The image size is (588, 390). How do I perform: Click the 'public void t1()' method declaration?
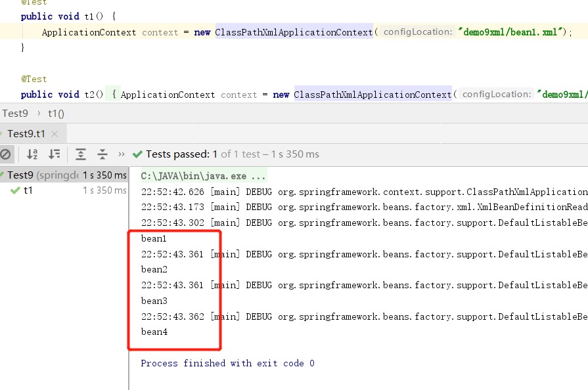tap(62, 16)
